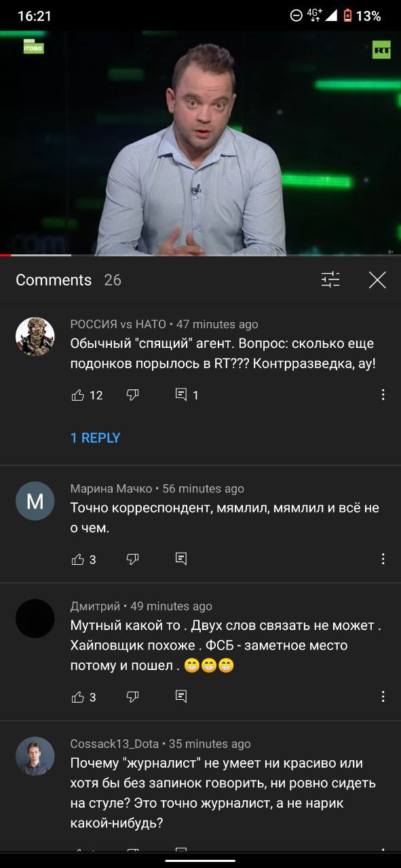Dislike Дмитрий's comment
The width and height of the screenshot is (401, 868).
click(133, 696)
